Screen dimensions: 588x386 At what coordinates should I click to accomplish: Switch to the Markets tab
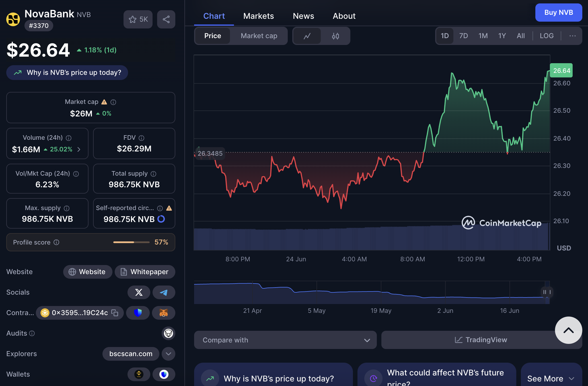[x=259, y=16]
